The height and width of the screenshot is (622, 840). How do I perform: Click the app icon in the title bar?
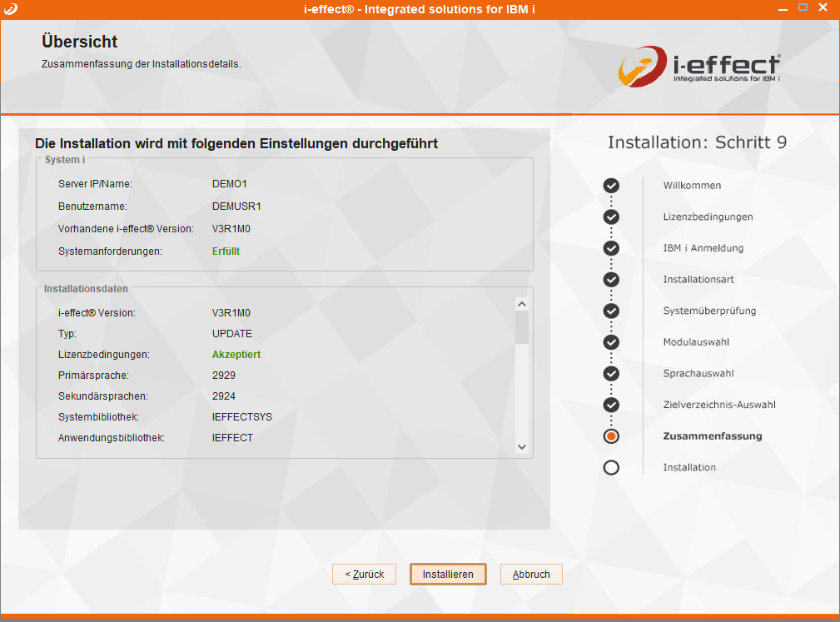coord(9,8)
